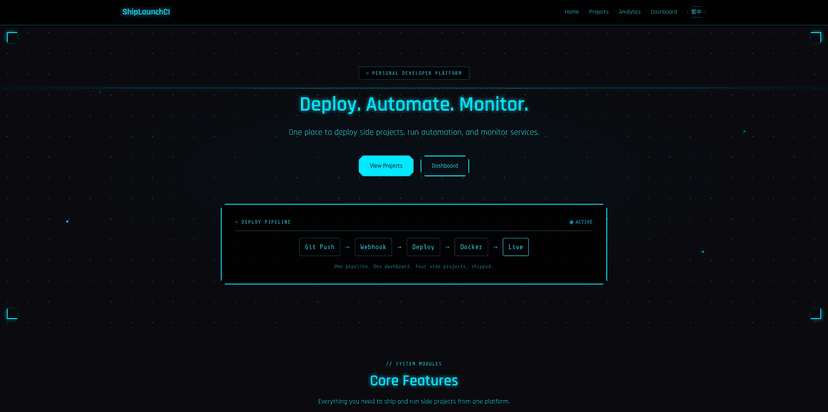
Task: Click the arrow between Docker and Live
Action: [495, 247]
